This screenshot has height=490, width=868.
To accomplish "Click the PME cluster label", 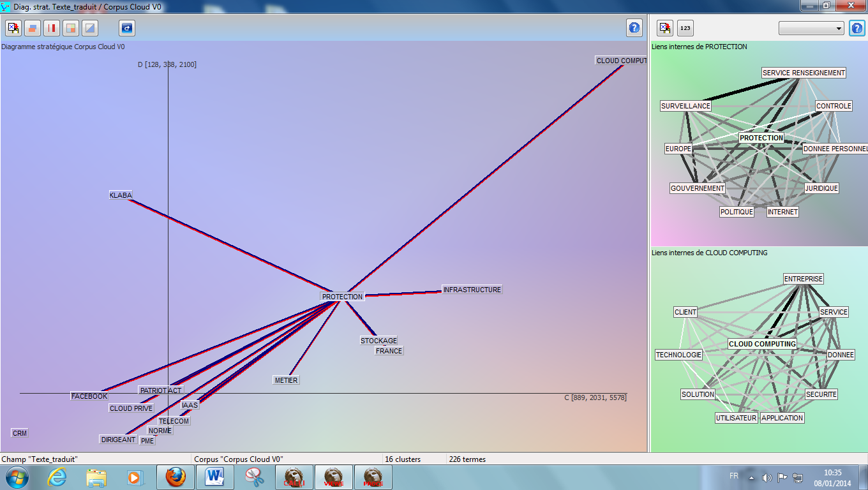I will 147,441.
